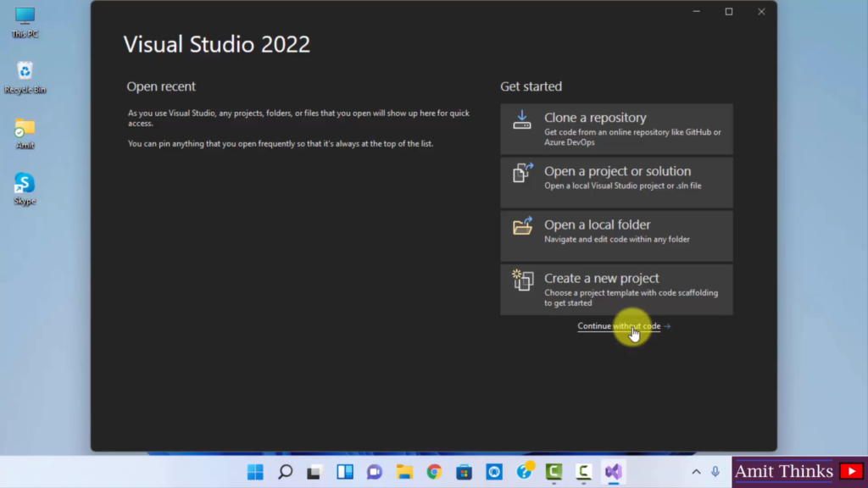The width and height of the screenshot is (868, 488).
Task: Expand the hidden system tray icons chevron
Action: pos(697,472)
